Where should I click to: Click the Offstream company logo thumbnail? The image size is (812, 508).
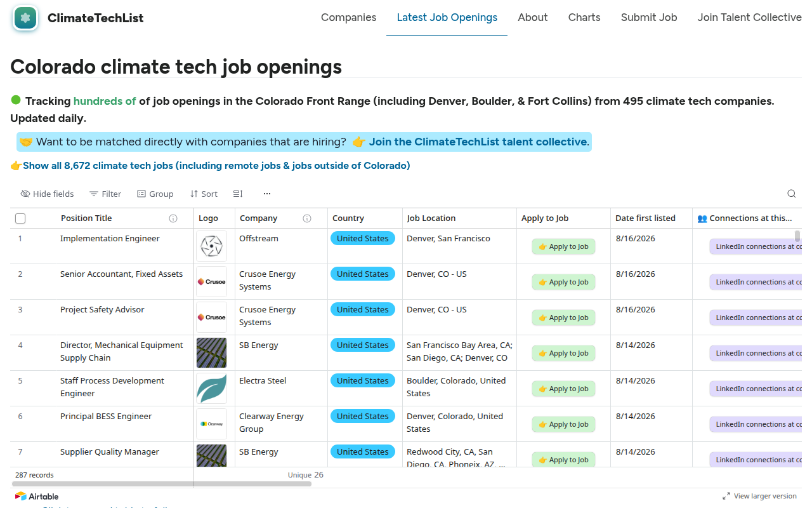click(211, 246)
